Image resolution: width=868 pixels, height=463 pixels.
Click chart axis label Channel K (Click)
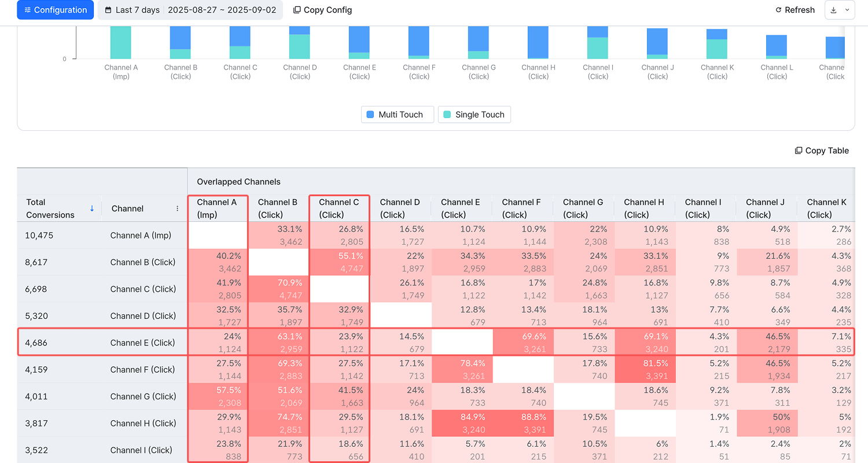tap(717, 72)
